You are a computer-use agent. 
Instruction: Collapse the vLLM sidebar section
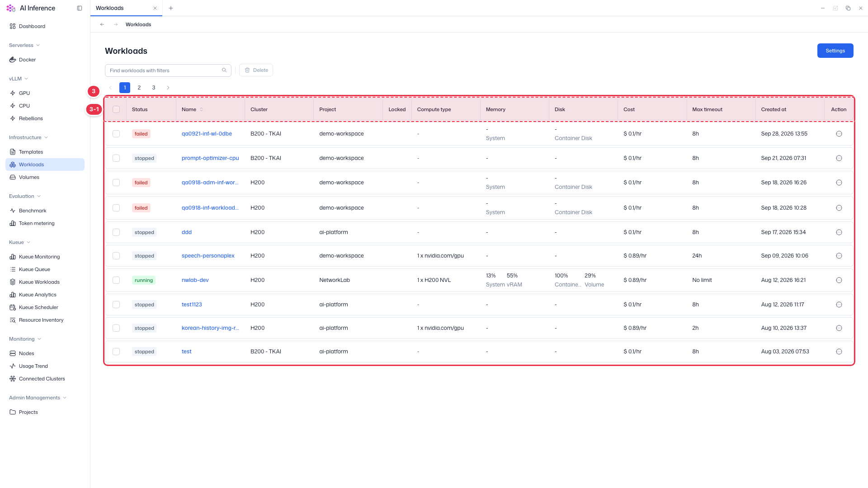19,79
